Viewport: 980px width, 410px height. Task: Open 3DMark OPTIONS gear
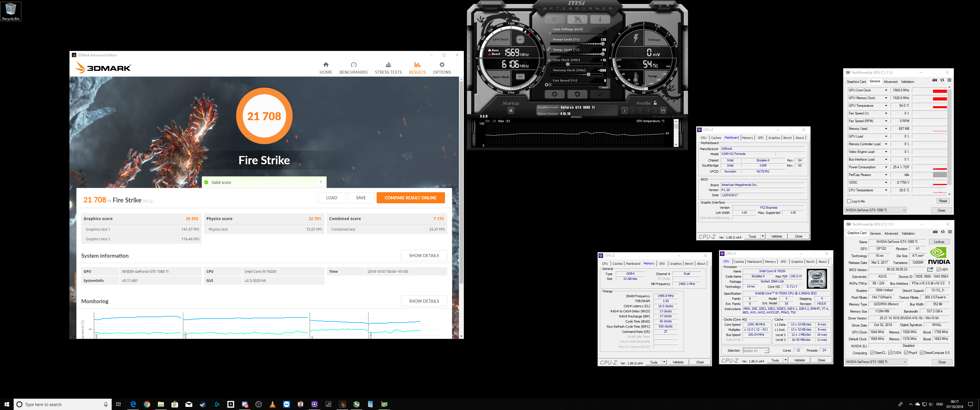(442, 68)
